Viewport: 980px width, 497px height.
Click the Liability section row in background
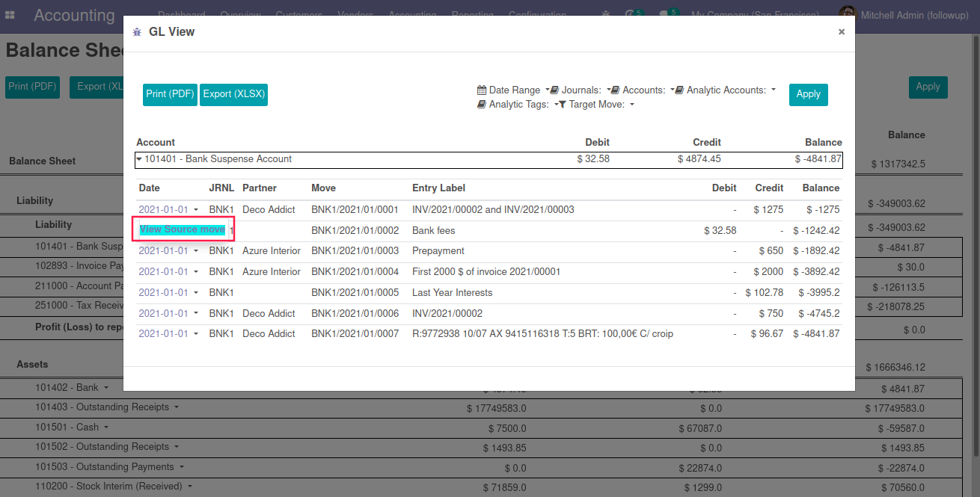pyautogui.click(x=35, y=200)
